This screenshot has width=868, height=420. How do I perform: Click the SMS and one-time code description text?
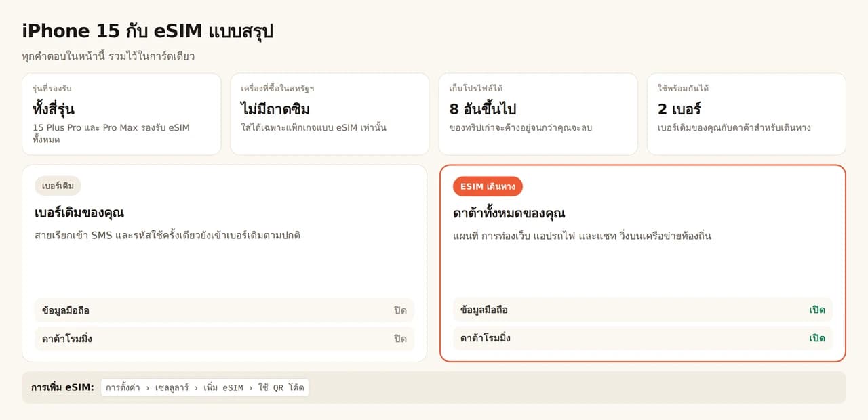[x=167, y=235]
